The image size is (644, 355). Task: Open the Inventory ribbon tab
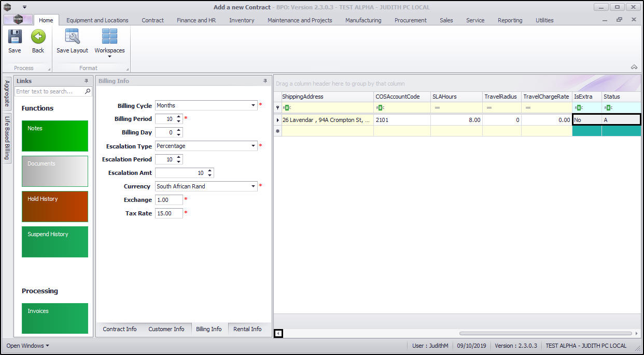point(242,20)
